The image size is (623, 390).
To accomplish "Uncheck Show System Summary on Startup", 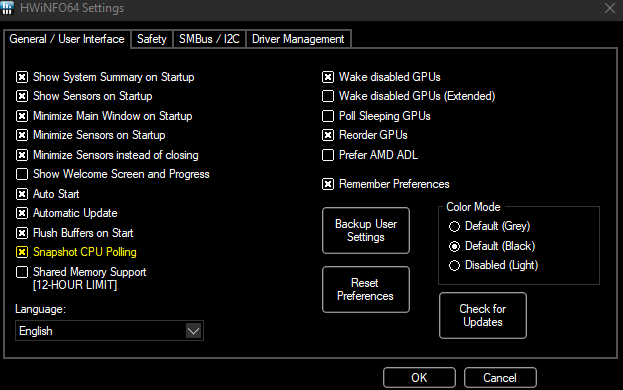I will pyautogui.click(x=22, y=77).
